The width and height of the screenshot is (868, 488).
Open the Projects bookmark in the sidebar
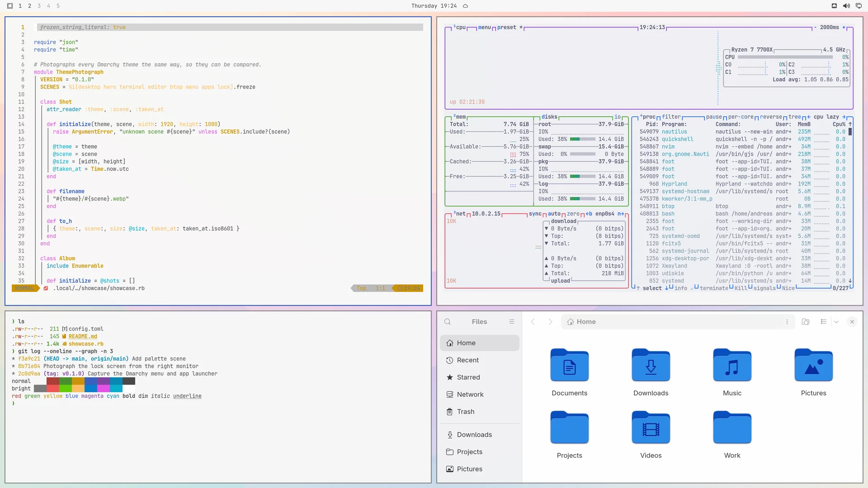click(x=480, y=452)
